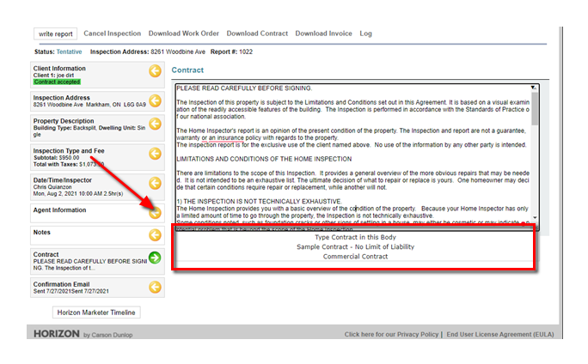
Task: Open Confirmation Email arrow icon
Action: point(155,286)
